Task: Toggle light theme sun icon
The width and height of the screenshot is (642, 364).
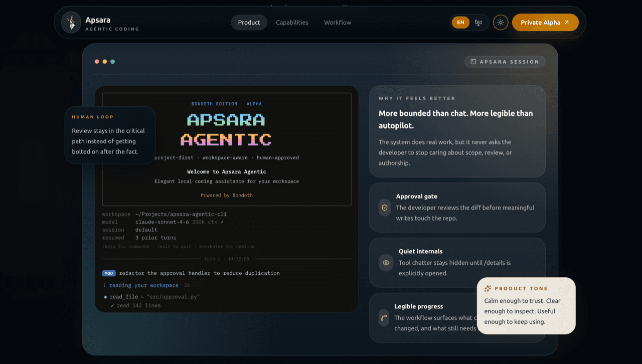Action: pyautogui.click(x=501, y=23)
